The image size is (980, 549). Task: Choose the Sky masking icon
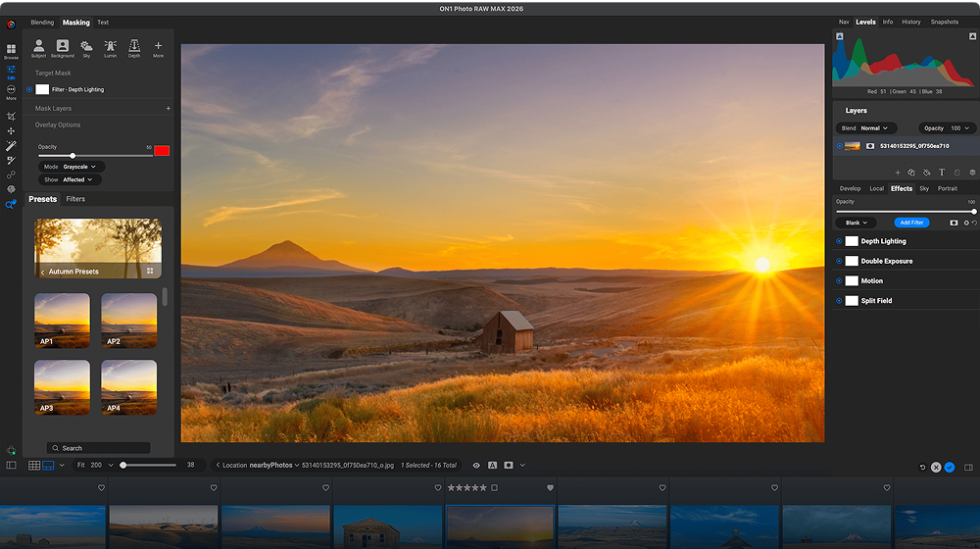(86, 48)
